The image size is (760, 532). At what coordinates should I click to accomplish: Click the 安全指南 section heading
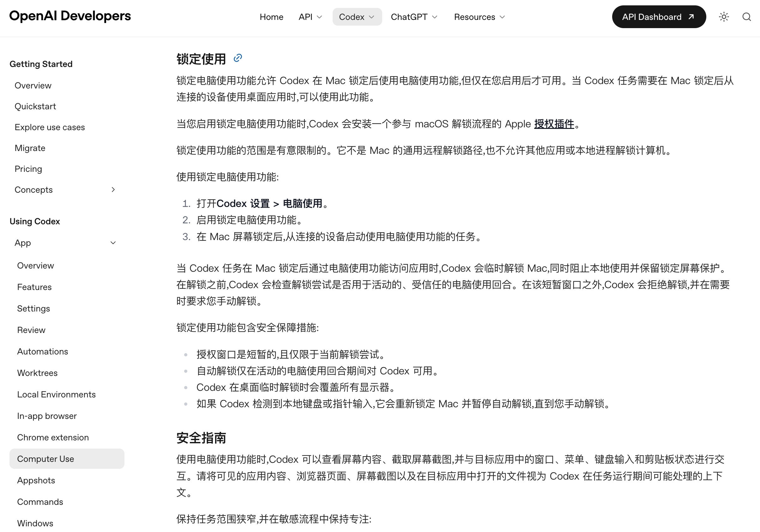point(201,438)
